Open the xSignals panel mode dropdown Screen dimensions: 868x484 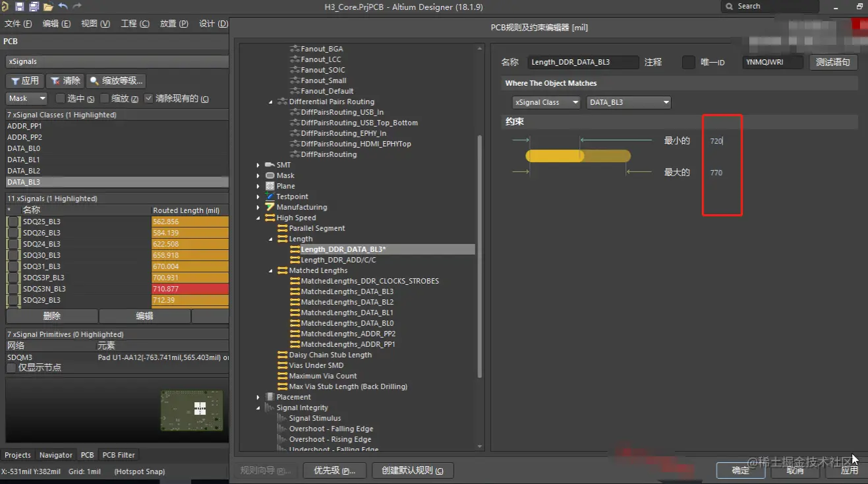click(x=117, y=61)
